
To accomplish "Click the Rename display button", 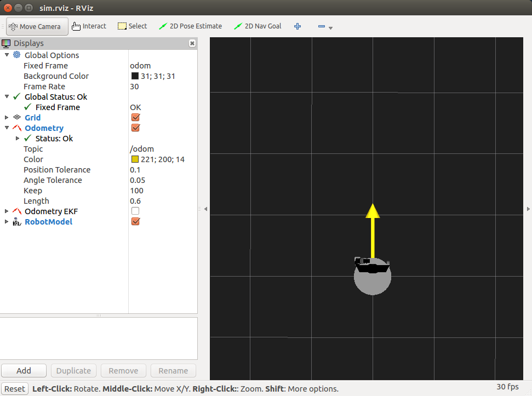I will 173,371.
